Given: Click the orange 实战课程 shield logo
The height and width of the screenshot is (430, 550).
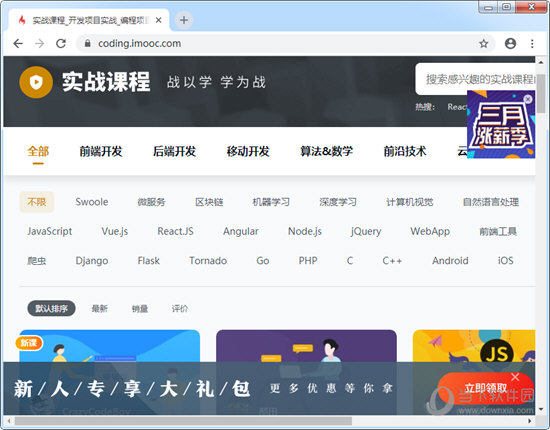Looking at the screenshot, I should point(36,82).
